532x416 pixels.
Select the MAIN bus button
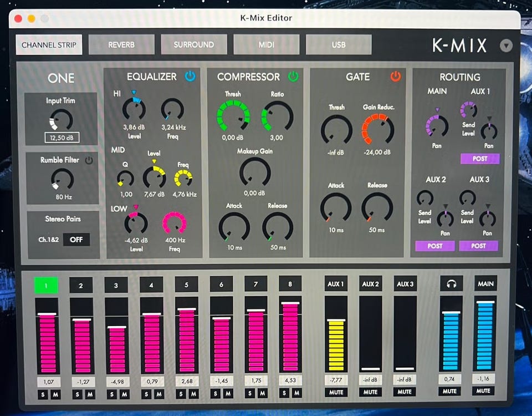tap(485, 283)
